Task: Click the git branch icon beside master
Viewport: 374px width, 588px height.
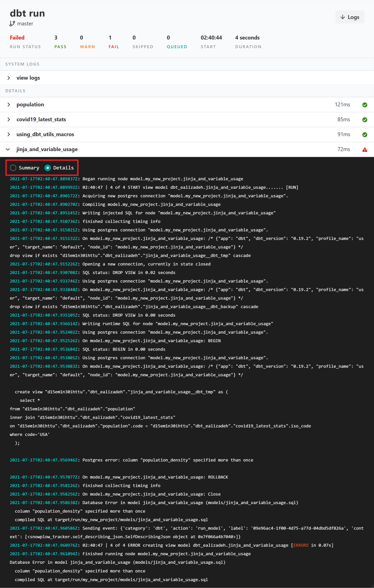Action: pyautogui.click(x=12, y=24)
